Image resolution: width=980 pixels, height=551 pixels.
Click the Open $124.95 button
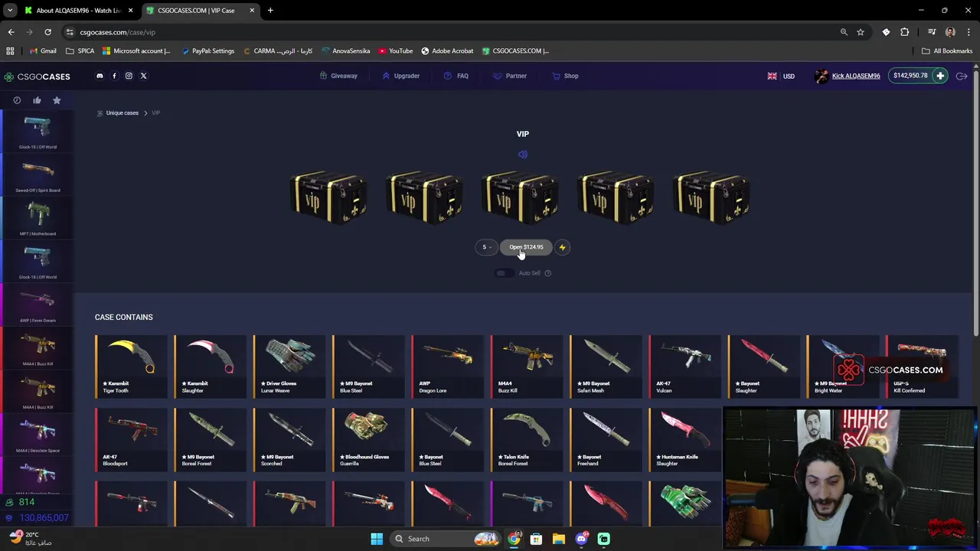pyautogui.click(x=526, y=247)
